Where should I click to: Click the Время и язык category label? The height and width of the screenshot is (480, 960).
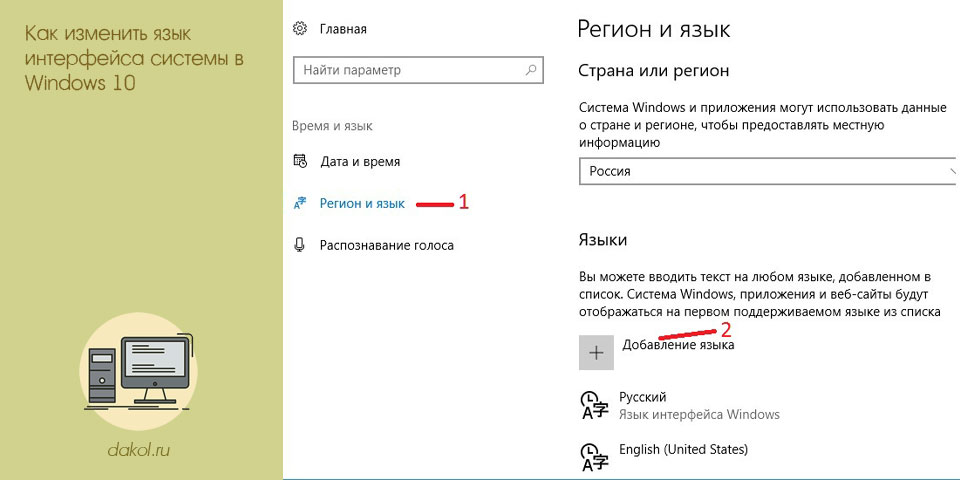point(332,126)
